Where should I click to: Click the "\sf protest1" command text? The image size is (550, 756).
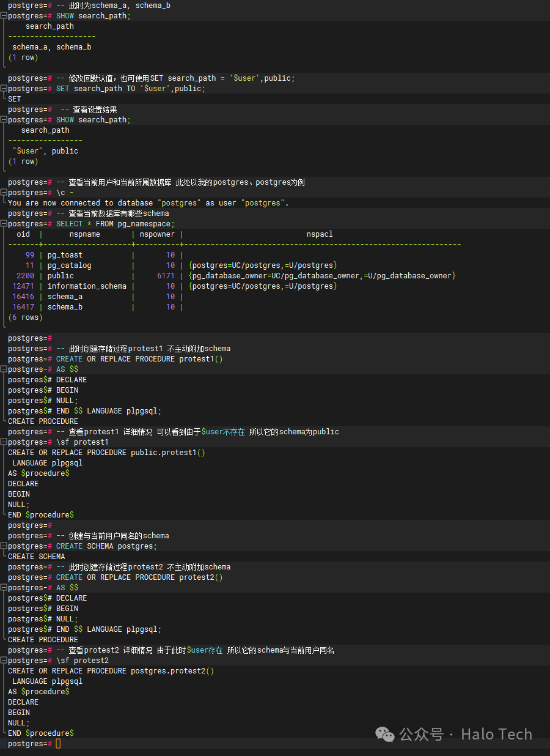click(82, 442)
